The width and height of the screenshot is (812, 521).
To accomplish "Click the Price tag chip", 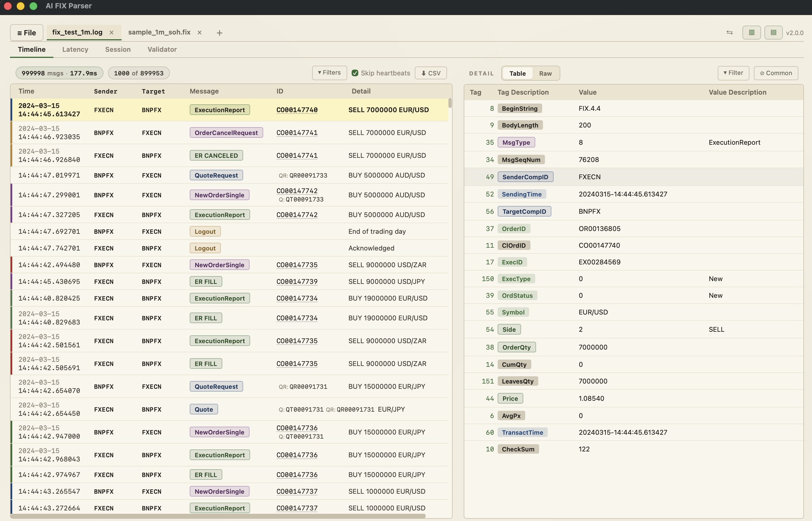I will (x=510, y=398).
